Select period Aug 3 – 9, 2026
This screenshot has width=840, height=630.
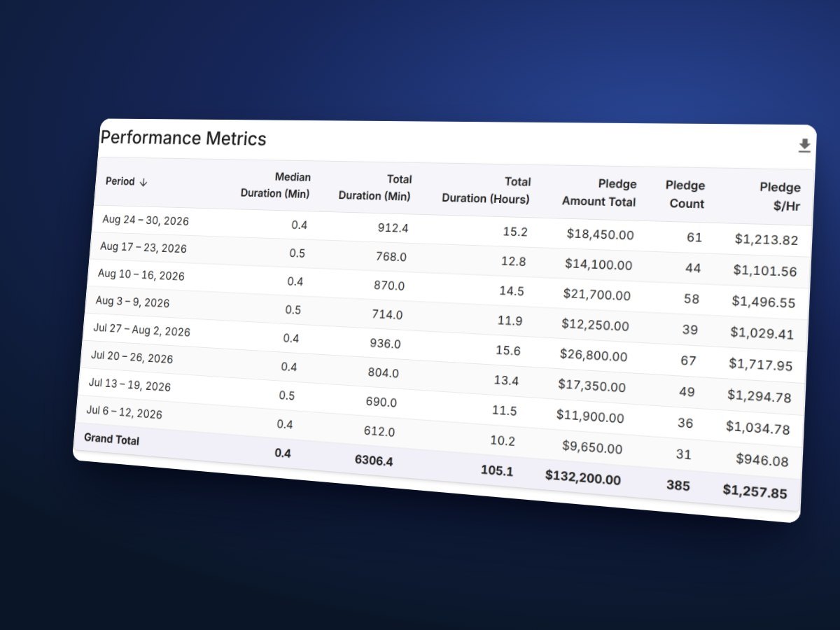132,302
